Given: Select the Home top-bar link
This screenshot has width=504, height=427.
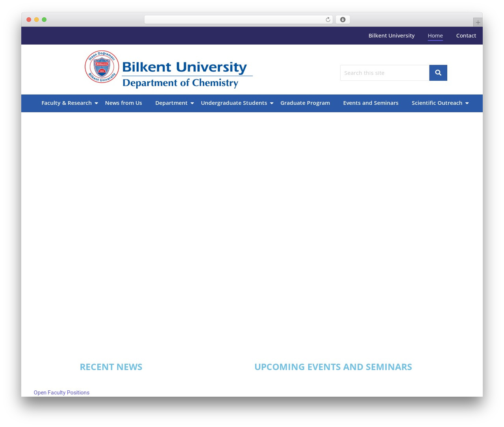Looking at the screenshot, I should [435, 35].
